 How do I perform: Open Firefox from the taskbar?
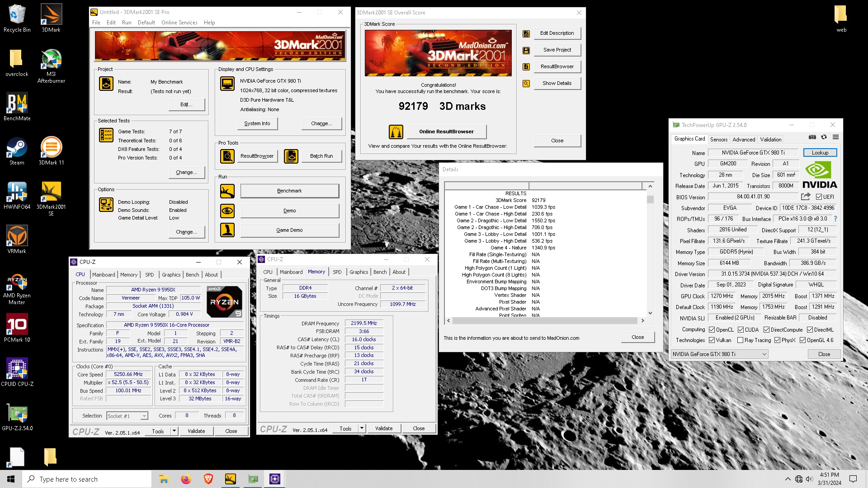click(186, 479)
